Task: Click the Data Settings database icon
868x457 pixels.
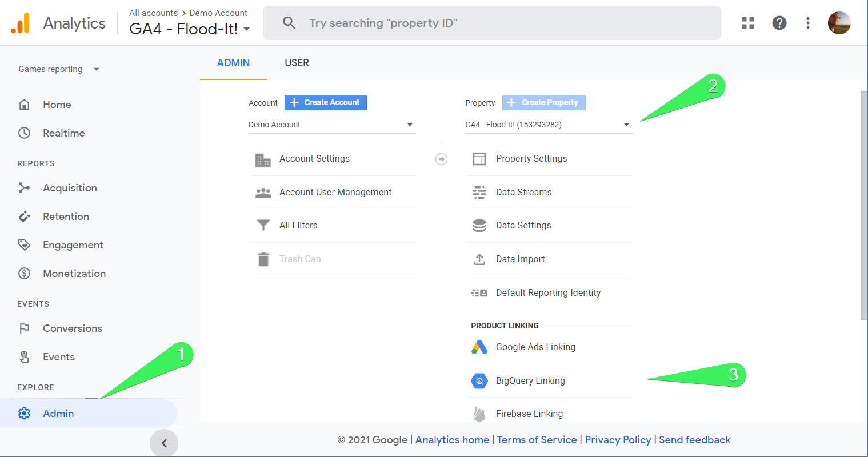Action: click(x=479, y=226)
